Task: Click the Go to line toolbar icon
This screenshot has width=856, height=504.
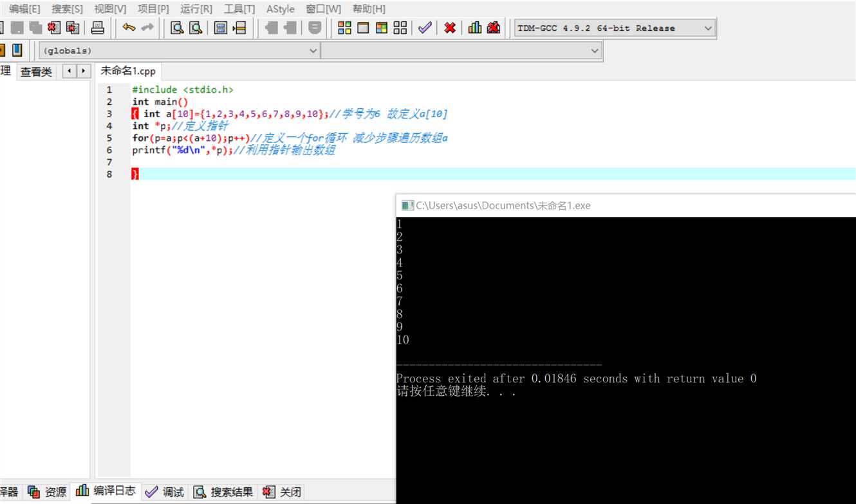Action: (x=239, y=28)
